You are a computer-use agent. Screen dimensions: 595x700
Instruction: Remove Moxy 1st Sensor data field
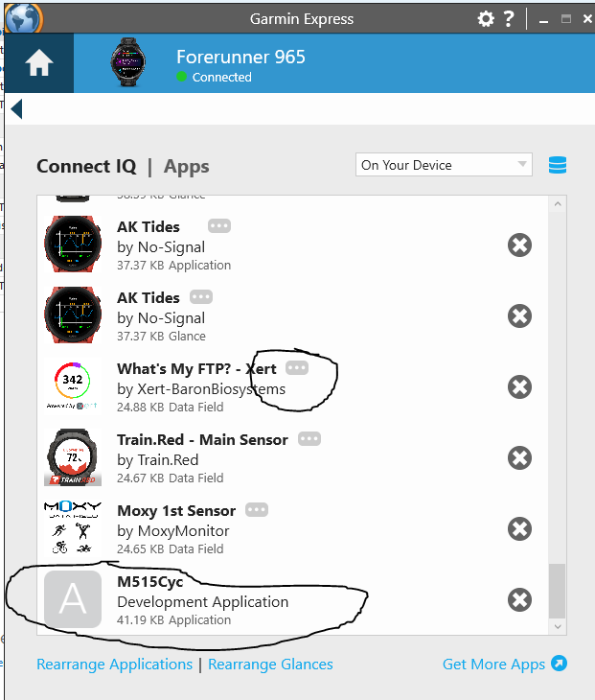519,529
